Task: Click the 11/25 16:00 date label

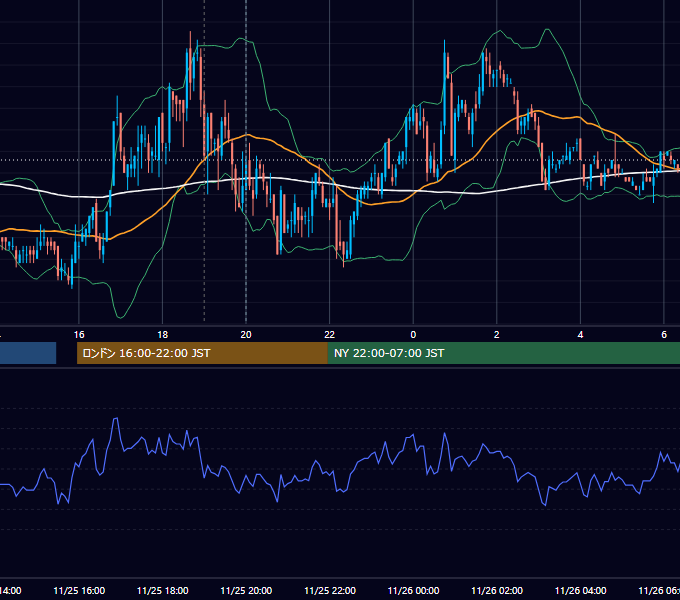Action: point(79,591)
